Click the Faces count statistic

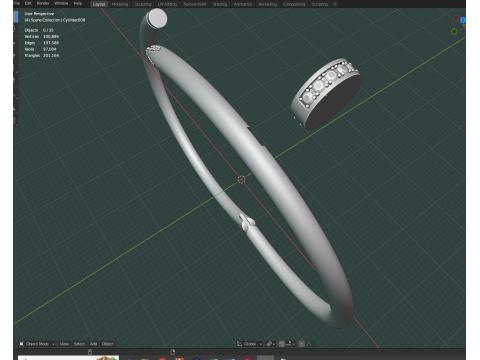[40, 49]
